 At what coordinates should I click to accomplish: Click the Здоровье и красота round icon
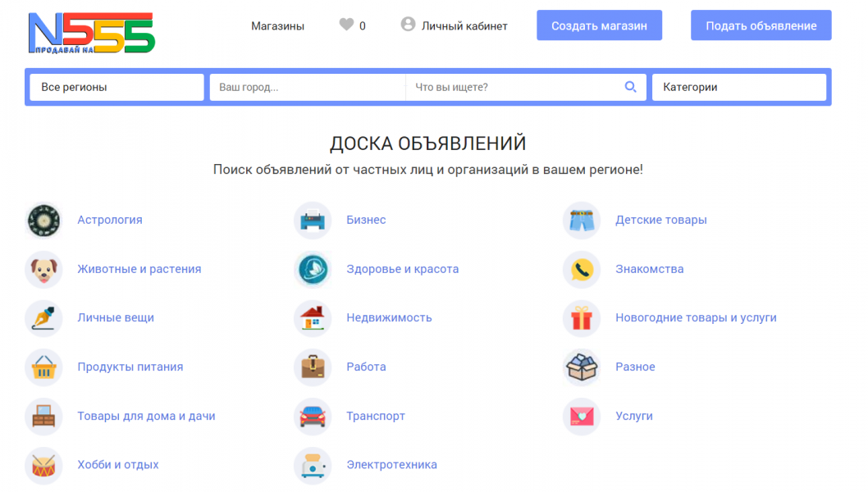coord(313,270)
